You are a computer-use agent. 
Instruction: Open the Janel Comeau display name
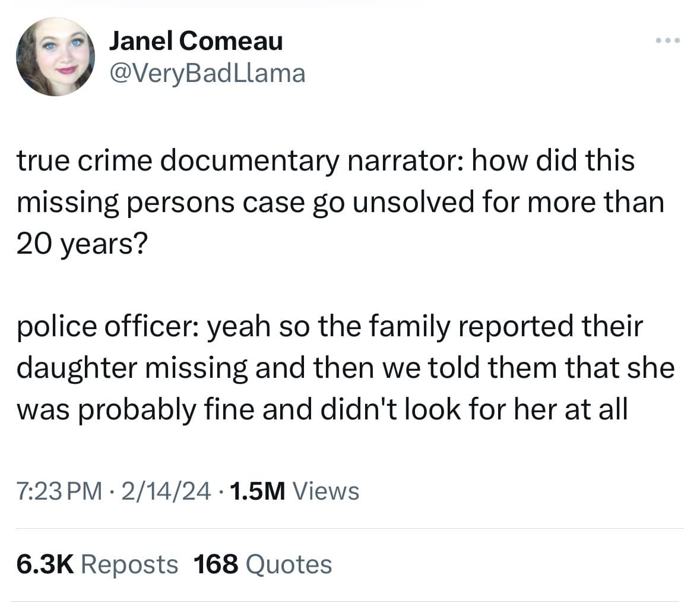(x=195, y=41)
